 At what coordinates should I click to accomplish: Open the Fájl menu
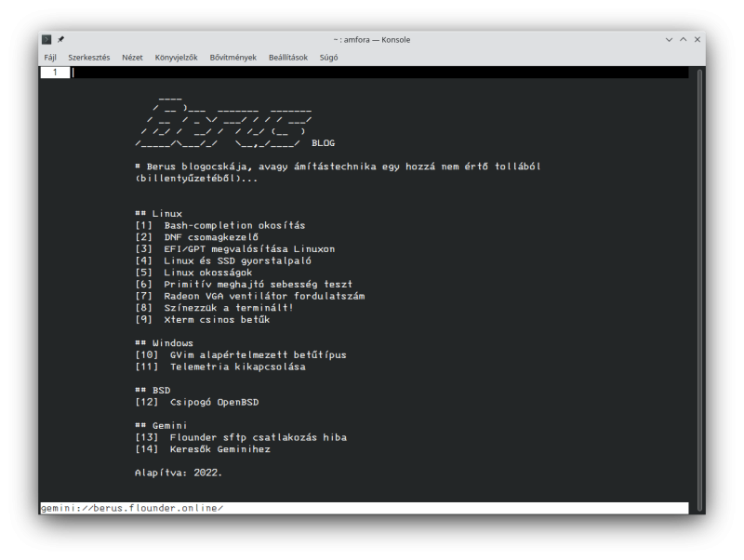pyautogui.click(x=50, y=58)
